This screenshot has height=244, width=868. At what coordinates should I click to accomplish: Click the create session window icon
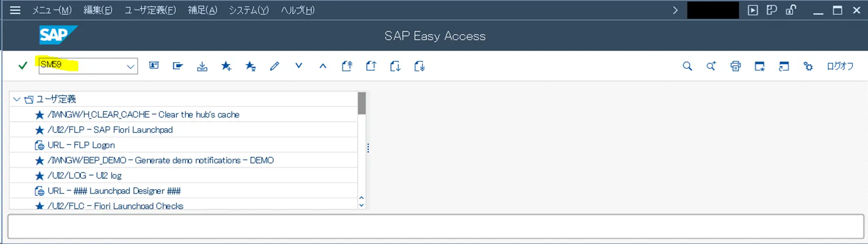pos(759,66)
